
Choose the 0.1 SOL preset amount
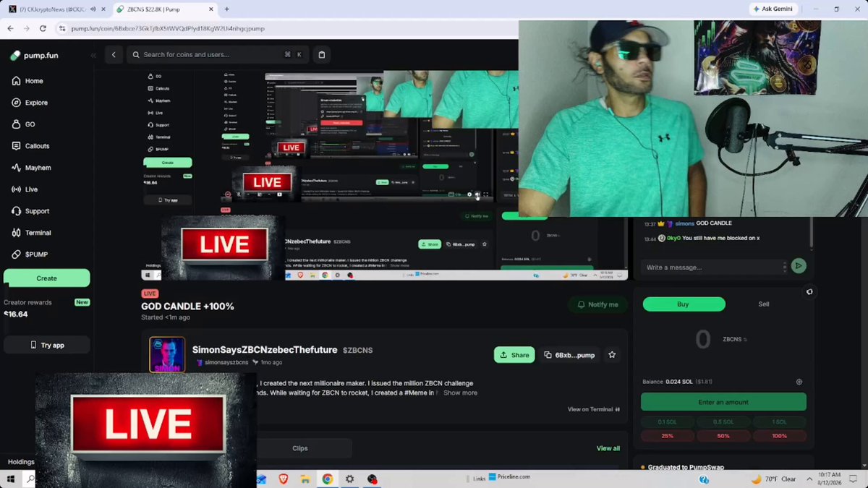tap(668, 422)
